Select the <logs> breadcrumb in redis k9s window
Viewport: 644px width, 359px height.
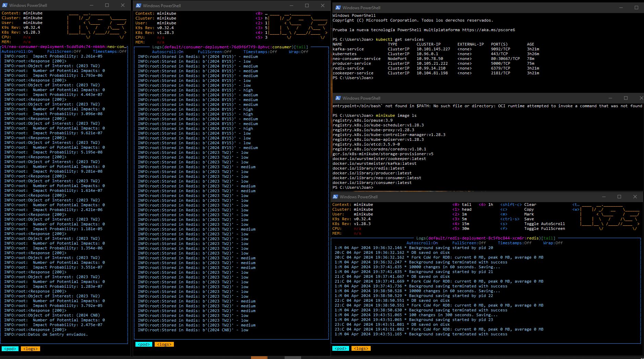pos(361,348)
